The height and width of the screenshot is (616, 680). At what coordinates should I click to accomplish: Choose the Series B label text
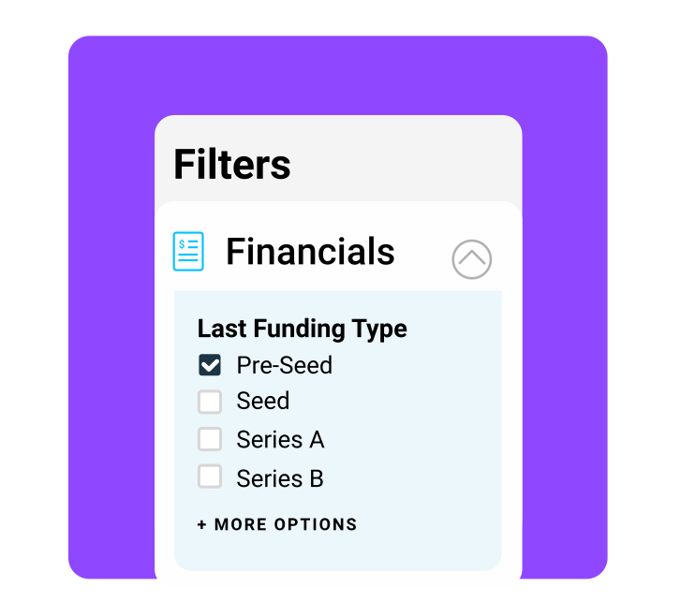coord(280,478)
